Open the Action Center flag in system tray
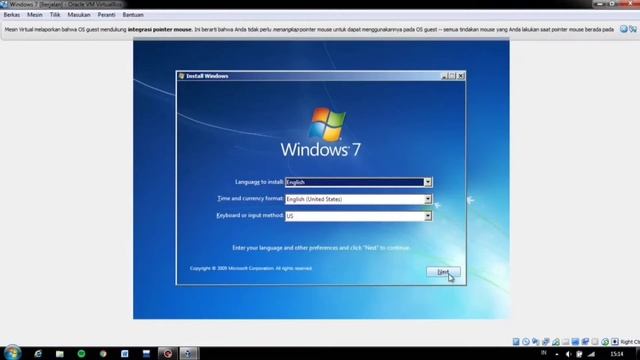640x360 pixels. [x=579, y=354]
